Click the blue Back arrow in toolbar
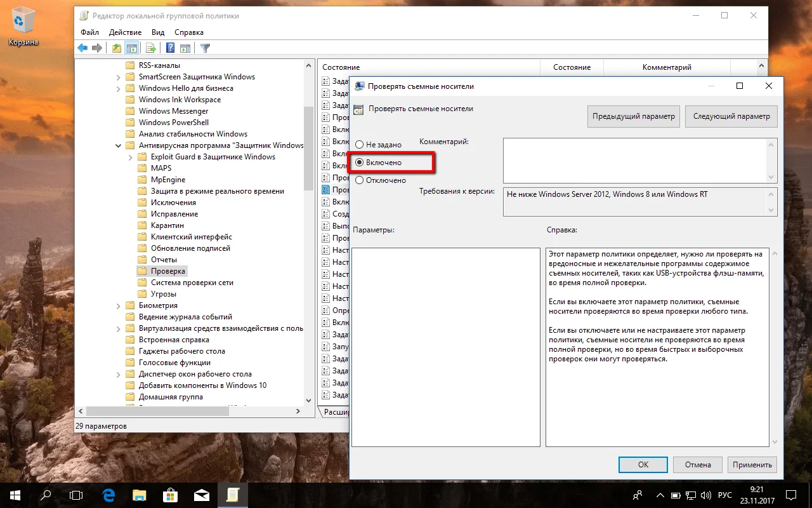Screen dimensions: 812x508 (82, 48)
